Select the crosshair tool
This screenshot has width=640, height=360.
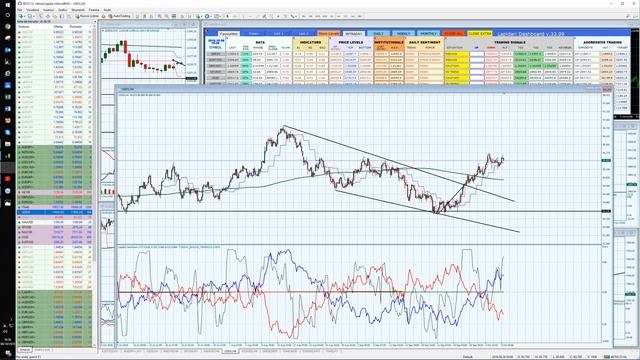click(x=235, y=16)
